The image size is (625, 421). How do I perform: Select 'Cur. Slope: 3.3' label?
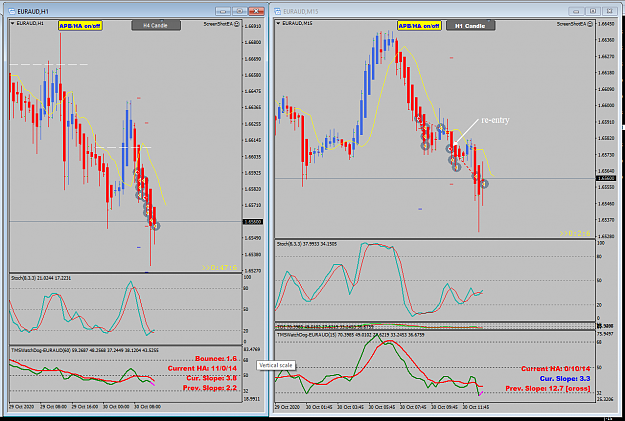pyautogui.click(x=565, y=378)
